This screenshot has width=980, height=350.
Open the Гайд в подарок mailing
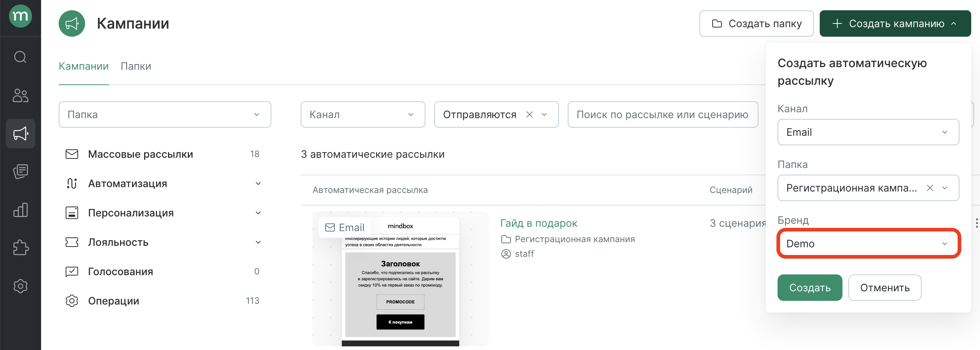click(x=539, y=223)
